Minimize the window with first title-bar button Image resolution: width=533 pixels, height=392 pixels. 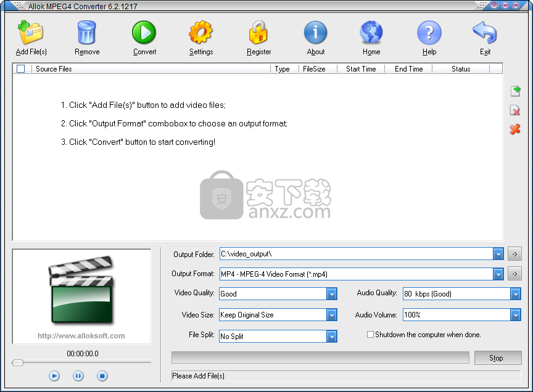494,6
